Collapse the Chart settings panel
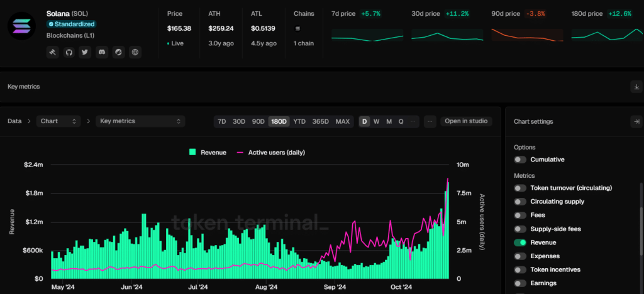This screenshot has height=294, width=644. click(636, 121)
